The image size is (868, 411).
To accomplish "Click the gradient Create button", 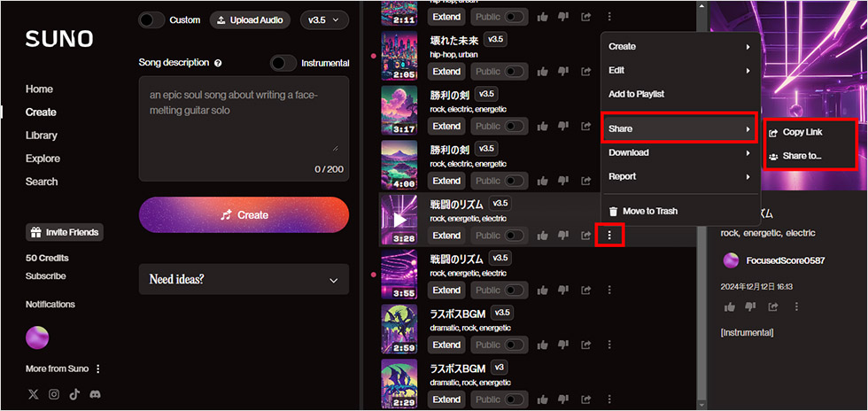I will (x=244, y=214).
